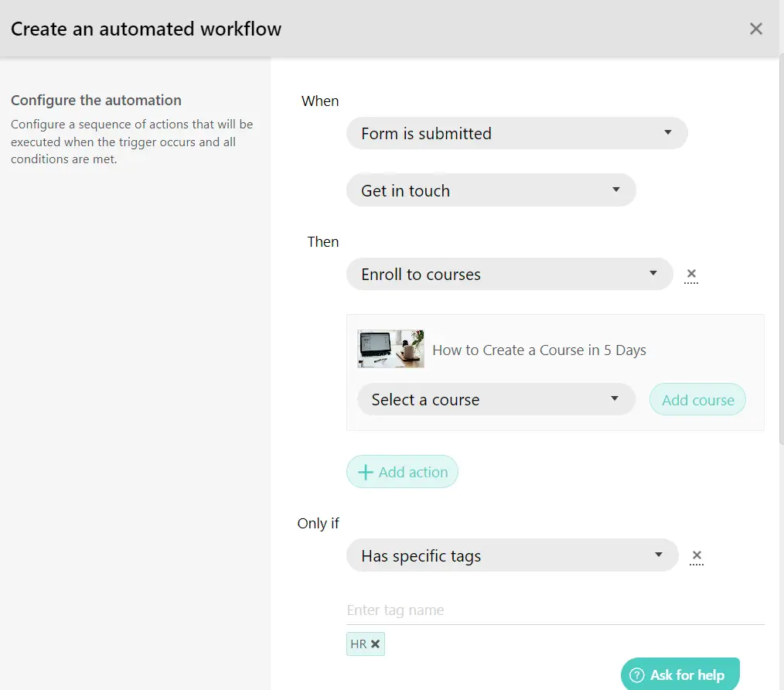Image resolution: width=784 pixels, height=690 pixels.
Task: Select "Configure the automation" sidebar step
Action: [x=96, y=100]
